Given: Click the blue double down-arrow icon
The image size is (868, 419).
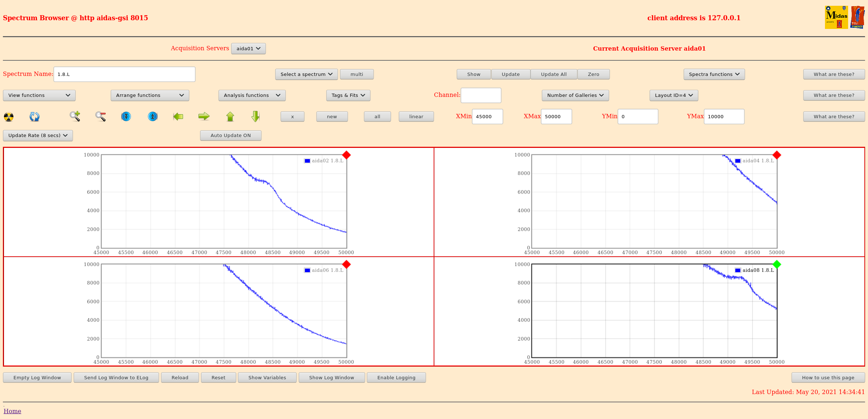Looking at the screenshot, I should [126, 116].
